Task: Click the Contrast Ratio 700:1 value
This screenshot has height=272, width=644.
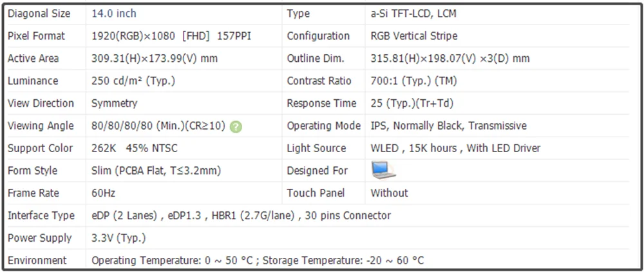Action: tap(413, 81)
